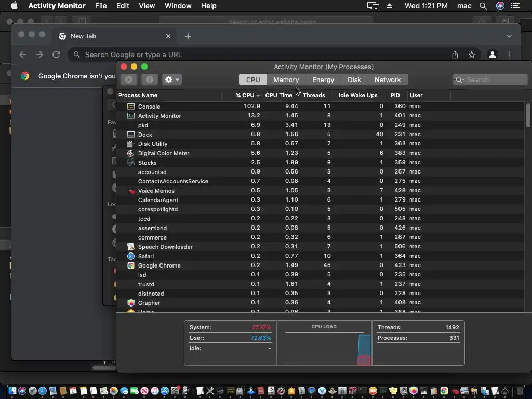
Task: Select the Speech Downloader process icon
Action: coord(130,247)
